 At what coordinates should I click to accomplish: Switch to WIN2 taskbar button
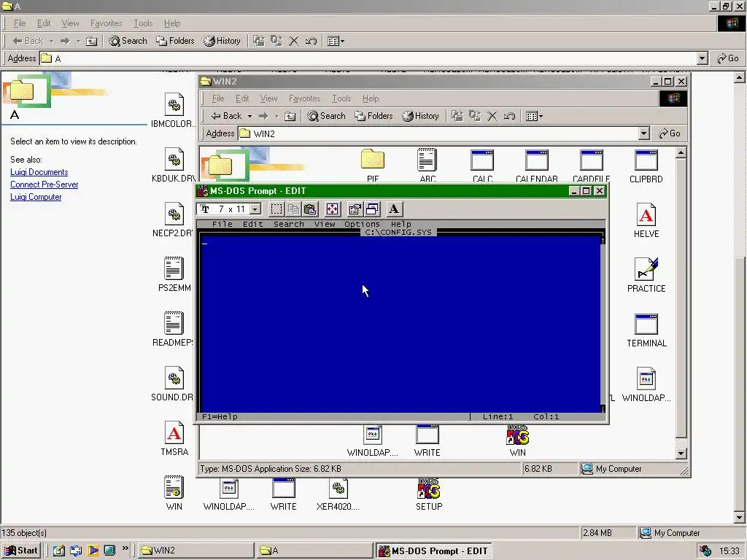point(196,551)
